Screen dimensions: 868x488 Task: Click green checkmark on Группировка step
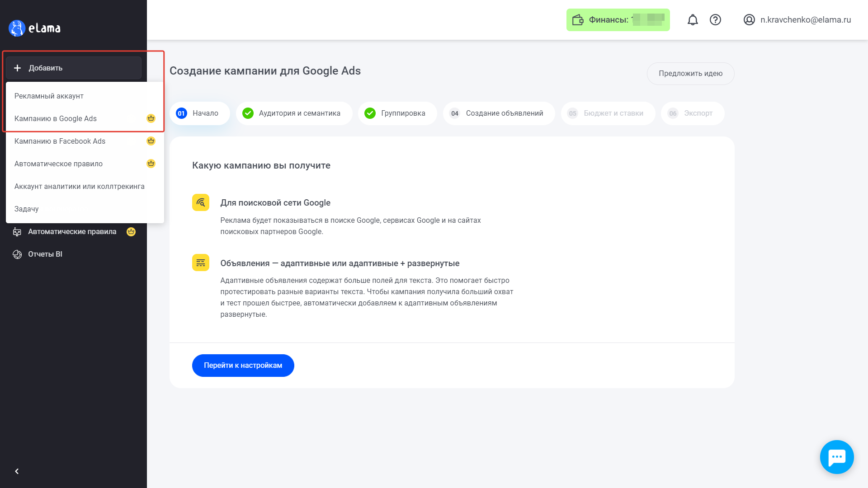(370, 113)
